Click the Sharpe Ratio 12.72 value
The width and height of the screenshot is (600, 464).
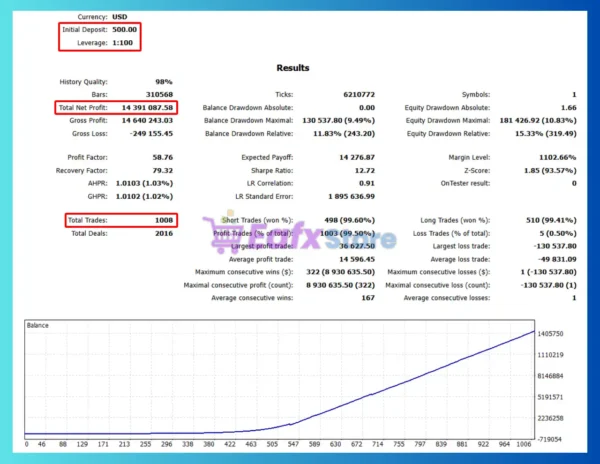365,170
